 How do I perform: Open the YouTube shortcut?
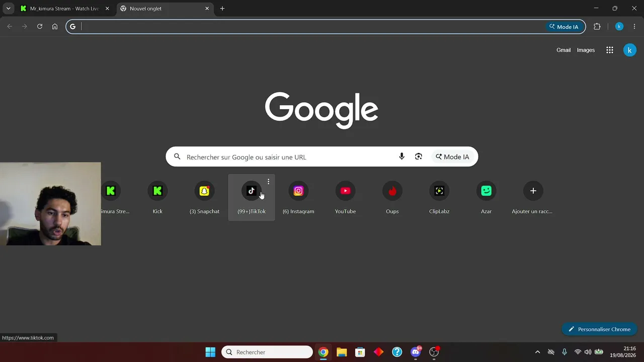[345, 198]
